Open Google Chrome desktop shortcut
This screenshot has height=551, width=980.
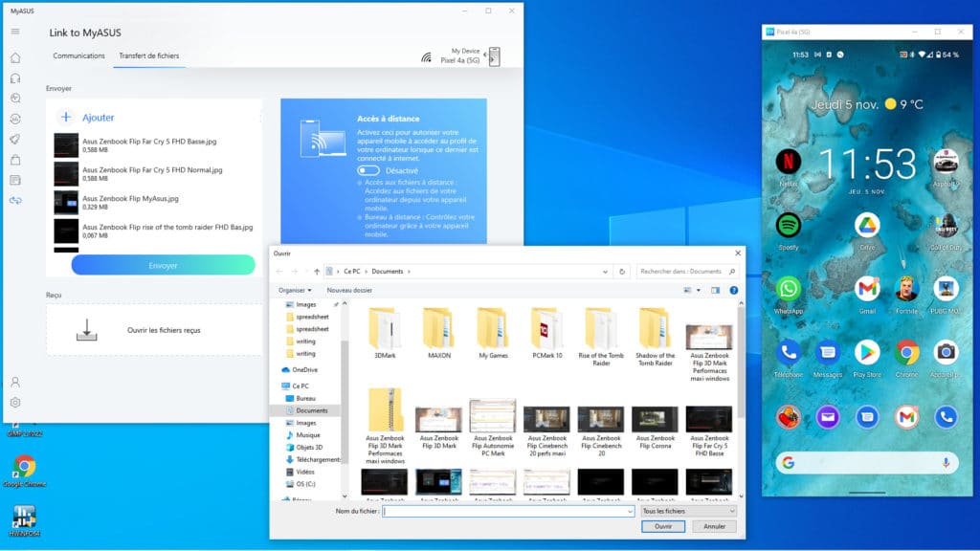tap(24, 471)
